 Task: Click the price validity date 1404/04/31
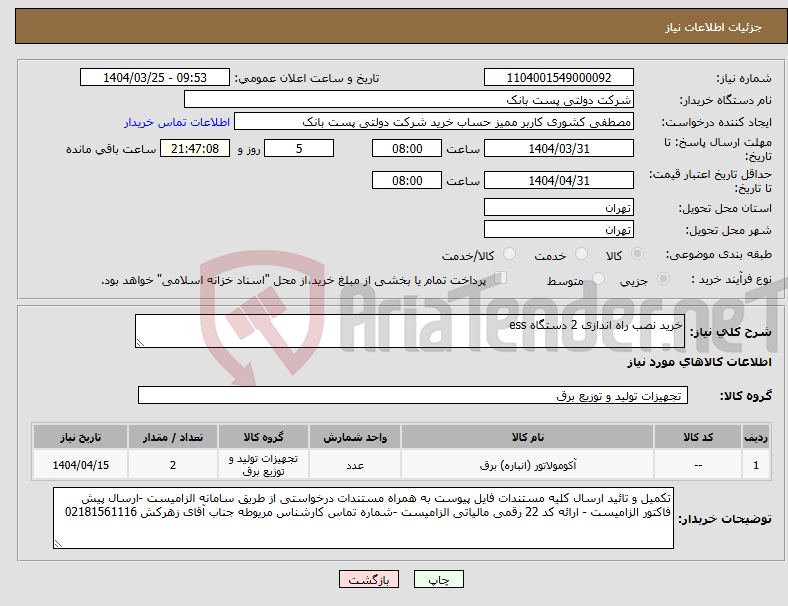pos(558,180)
